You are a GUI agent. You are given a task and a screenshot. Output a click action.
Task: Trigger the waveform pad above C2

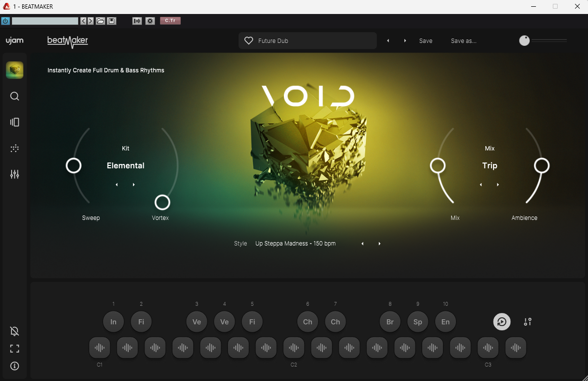[294, 347]
